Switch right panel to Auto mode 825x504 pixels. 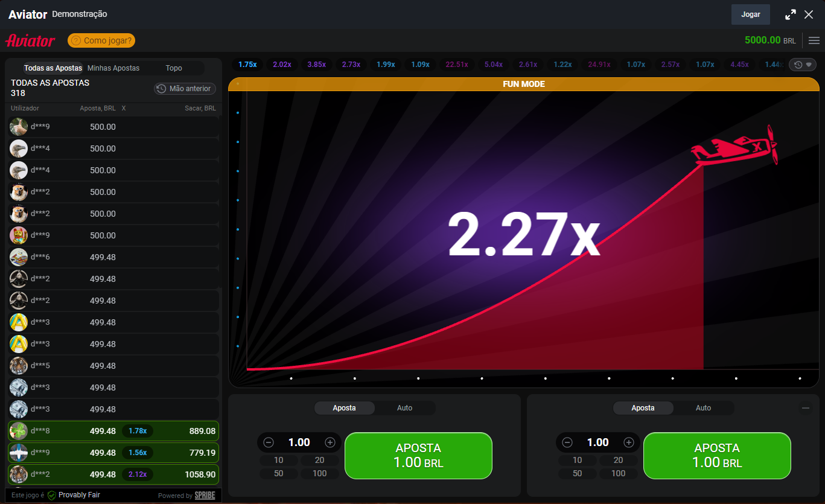coord(703,408)
